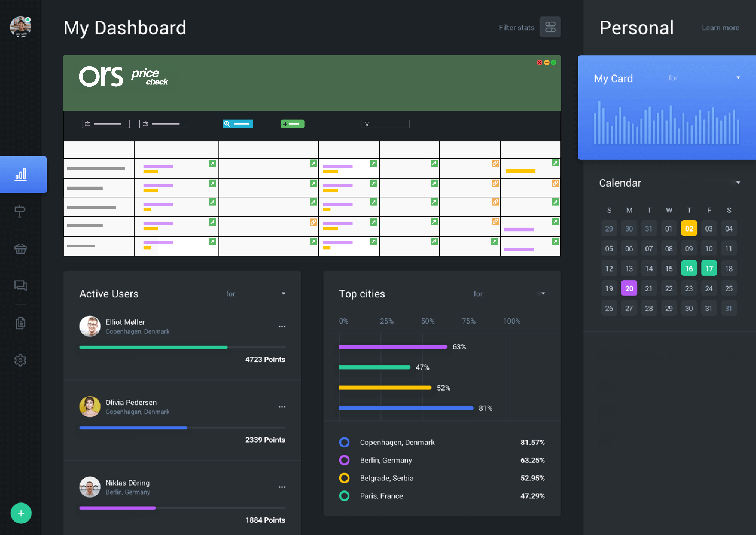Expand the My Card dropdown arrow

point(738,78)
